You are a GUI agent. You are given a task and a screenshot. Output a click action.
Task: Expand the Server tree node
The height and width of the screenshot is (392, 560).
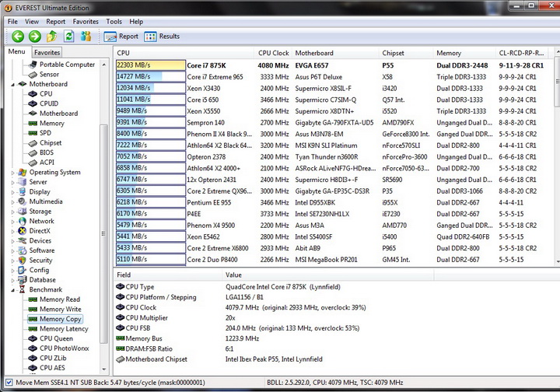click(x=13, y=183)
